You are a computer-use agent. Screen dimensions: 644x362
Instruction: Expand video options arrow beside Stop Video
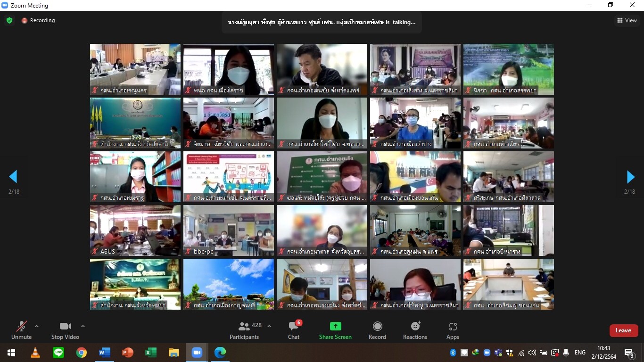(83, 326)
